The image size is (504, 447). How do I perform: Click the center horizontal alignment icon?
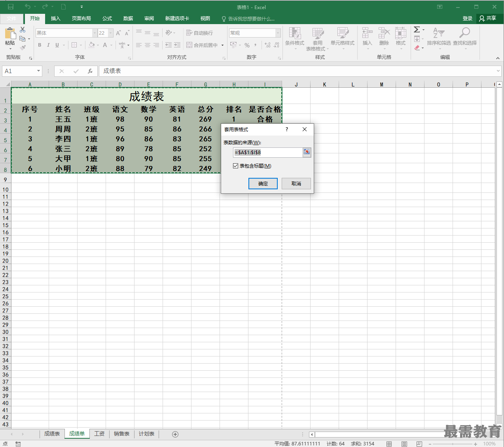click(x=148, y=45)
